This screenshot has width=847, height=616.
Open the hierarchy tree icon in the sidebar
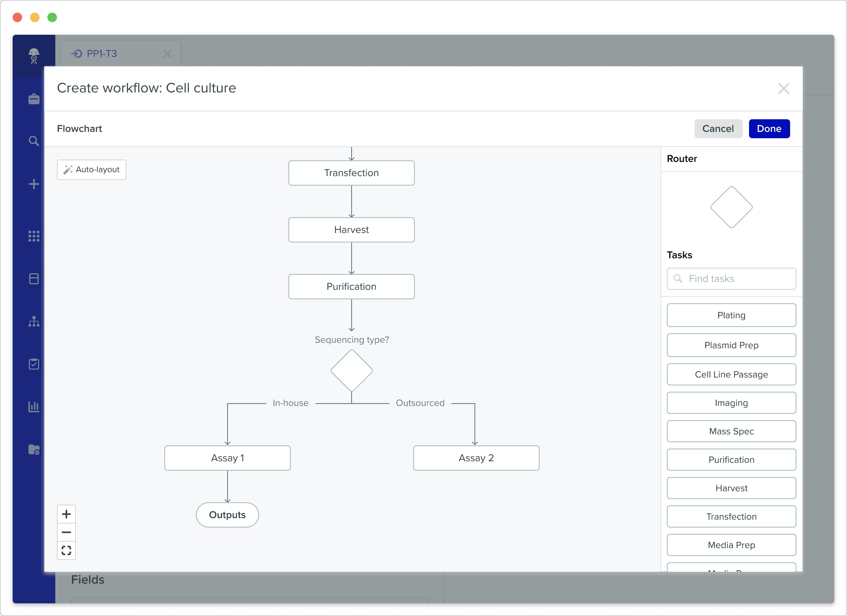34,321
